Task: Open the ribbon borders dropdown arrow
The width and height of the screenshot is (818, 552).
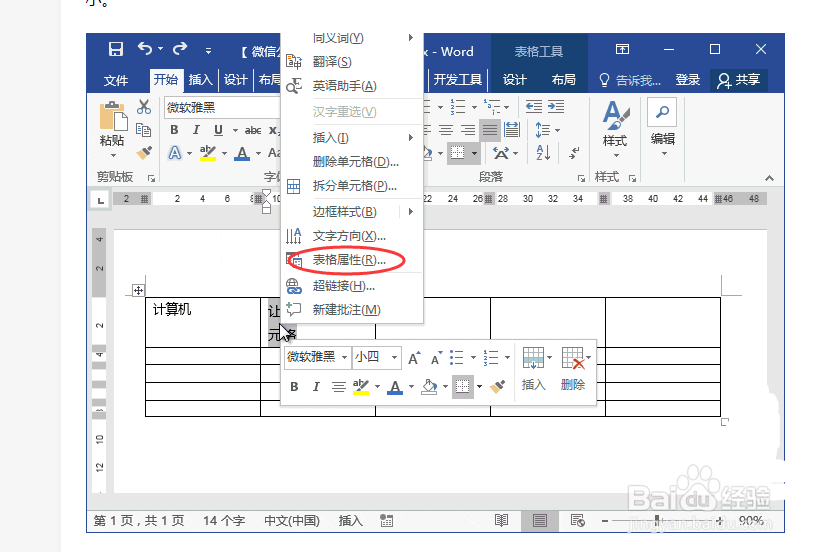Action: pos(474,153)
